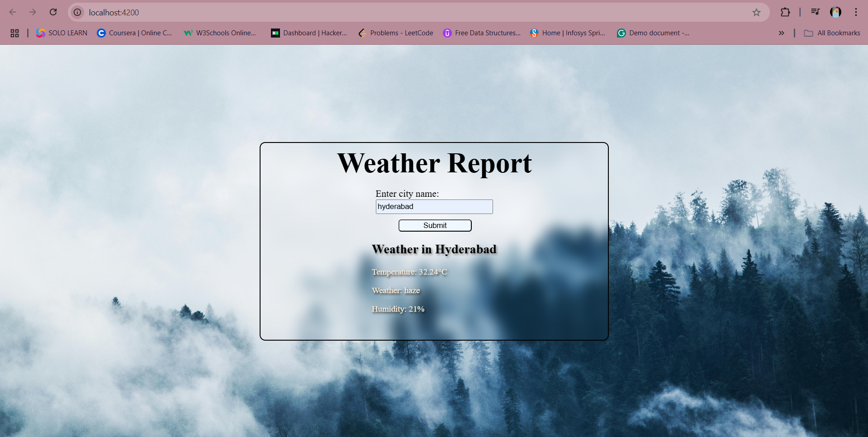868x437 pixels.
Task: View site information icon in address bar
Action: pos(78,12)
